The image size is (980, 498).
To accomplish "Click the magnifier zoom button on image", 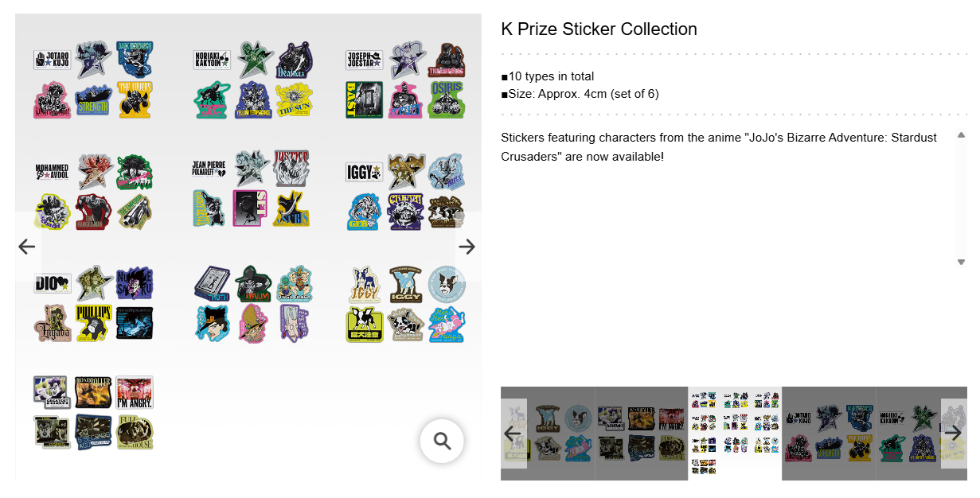I will pos(442,441).
